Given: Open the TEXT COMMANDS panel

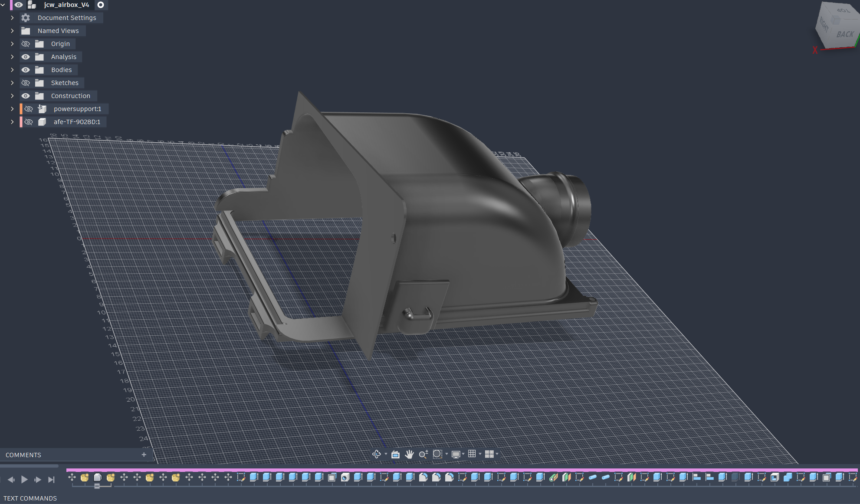Looking at the screenshot, I should pos(30,498).
